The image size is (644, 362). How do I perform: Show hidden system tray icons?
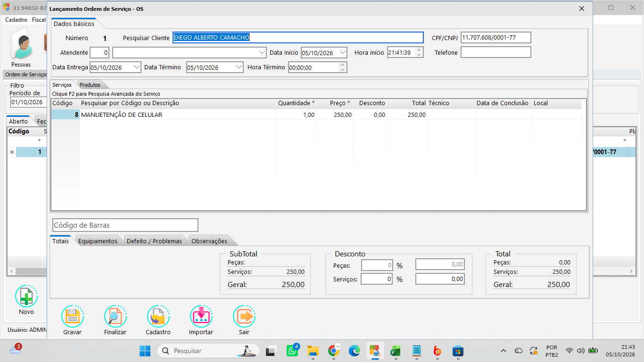click(x=504, y=351)
